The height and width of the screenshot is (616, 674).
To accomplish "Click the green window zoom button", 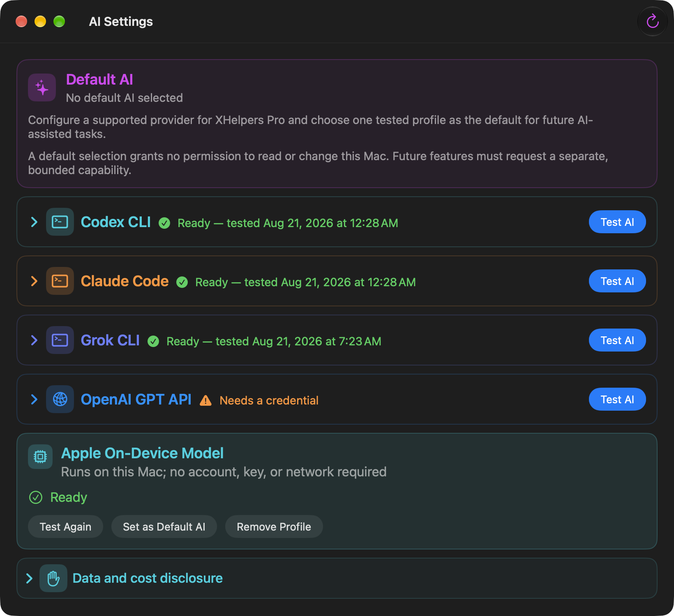I will click(x=59, y=21).
